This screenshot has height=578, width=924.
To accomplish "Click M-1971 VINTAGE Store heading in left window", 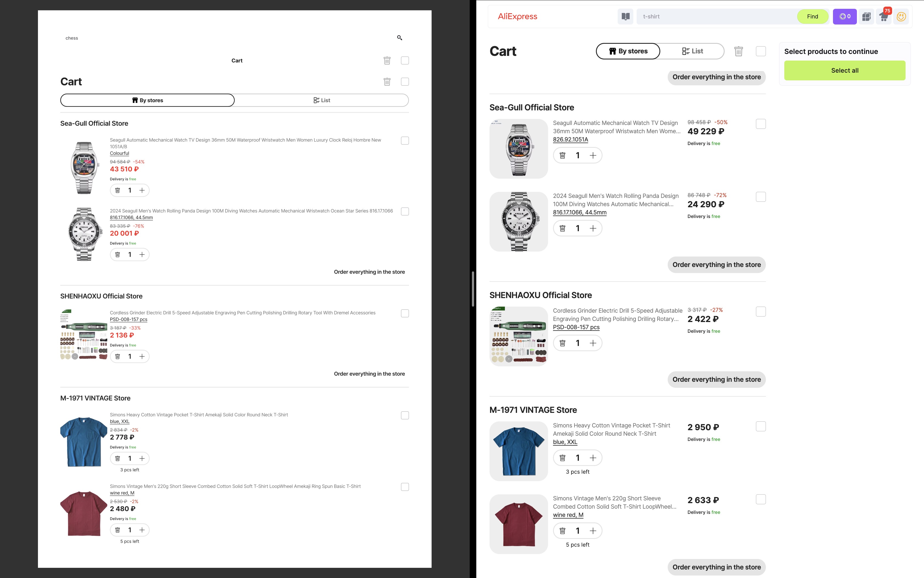I will (x=95, y=398).
